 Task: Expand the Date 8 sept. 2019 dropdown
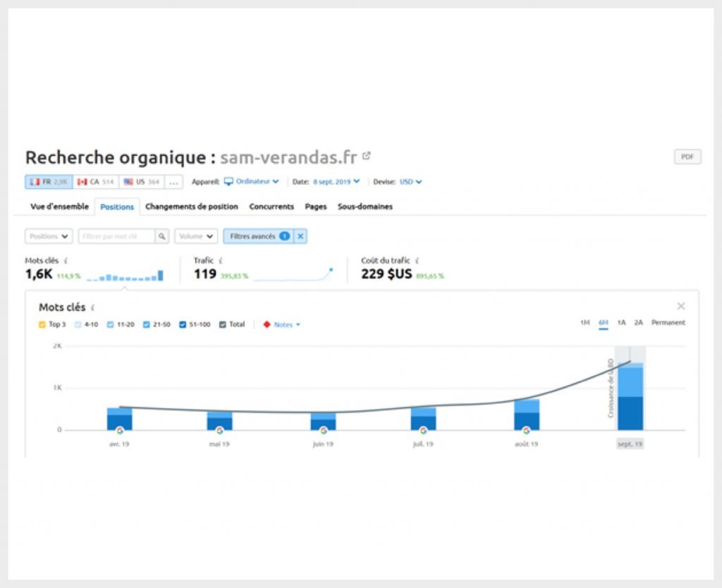[336, 182]
